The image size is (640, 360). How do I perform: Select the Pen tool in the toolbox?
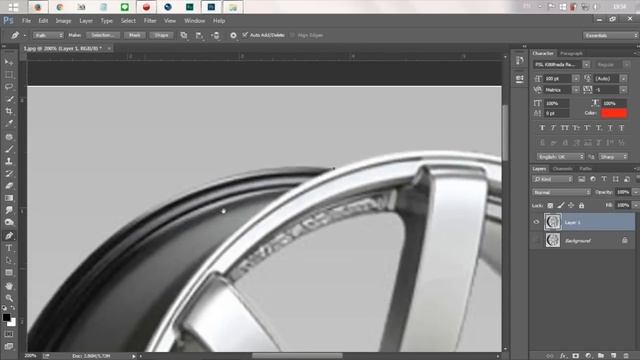coord(9,236)
